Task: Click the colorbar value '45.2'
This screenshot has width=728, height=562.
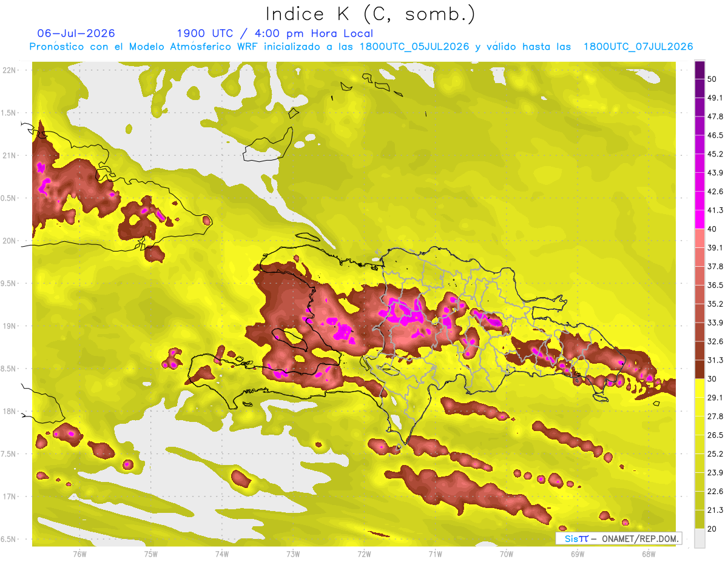Action: click(715, 154)
